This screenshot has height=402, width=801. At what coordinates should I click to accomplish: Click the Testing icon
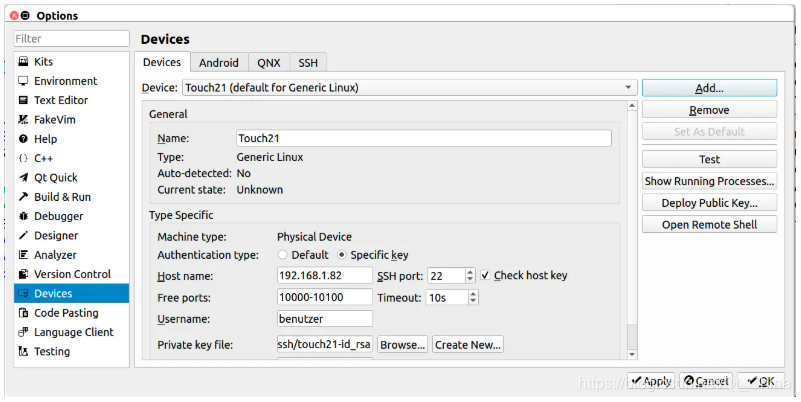23,351
